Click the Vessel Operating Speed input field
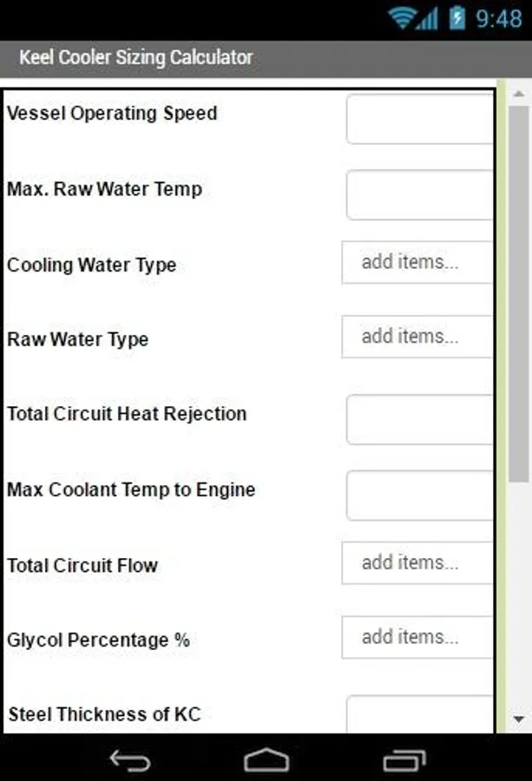This screenshot has height=781, width=532. 420,119
